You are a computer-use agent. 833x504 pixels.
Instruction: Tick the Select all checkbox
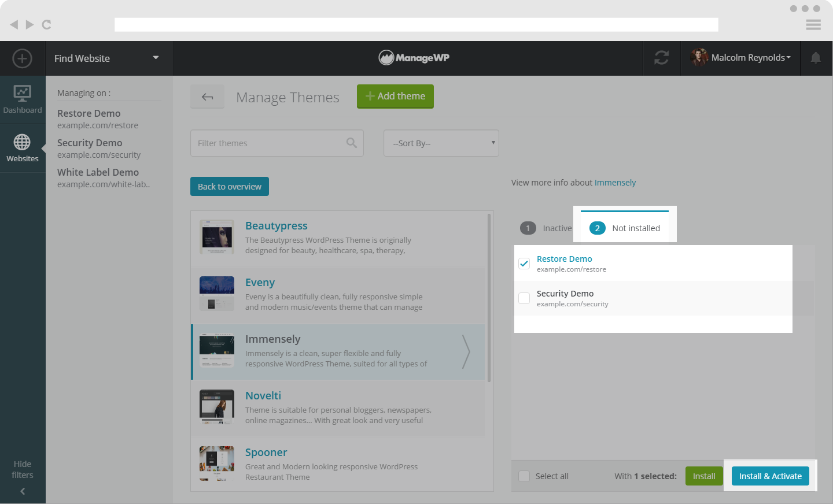[524, 476]
